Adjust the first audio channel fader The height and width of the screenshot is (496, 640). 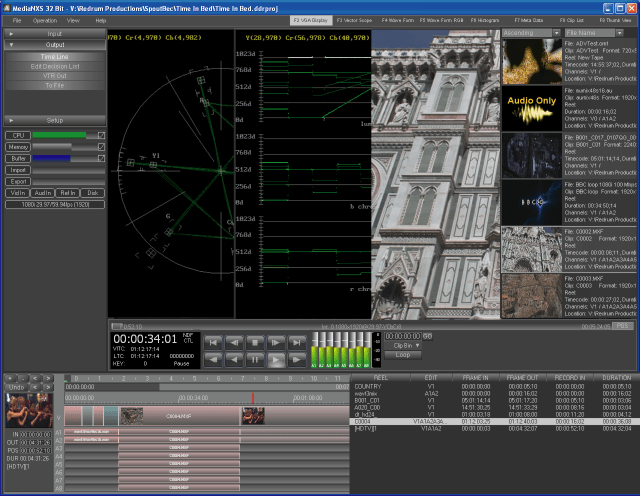coord(315,339)
